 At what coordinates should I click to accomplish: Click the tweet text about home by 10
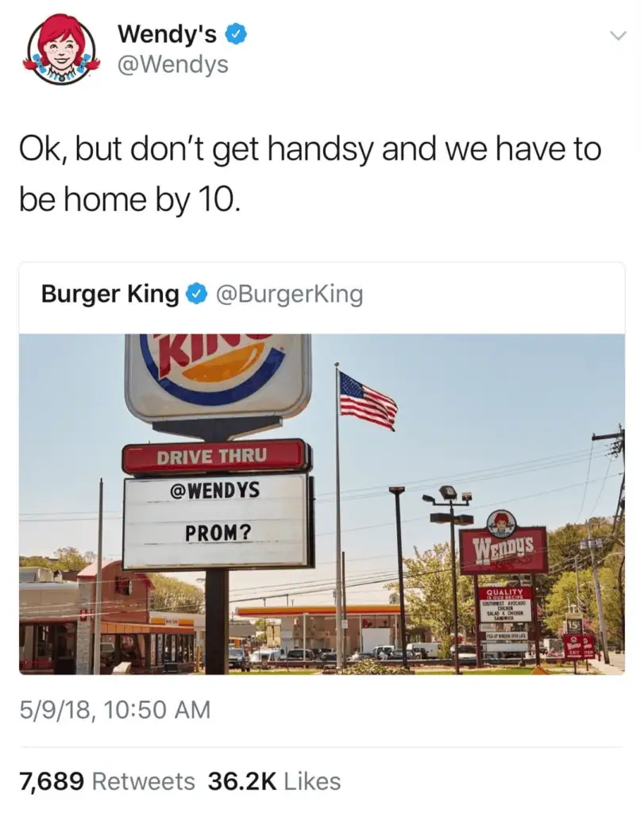click(310, 174)
